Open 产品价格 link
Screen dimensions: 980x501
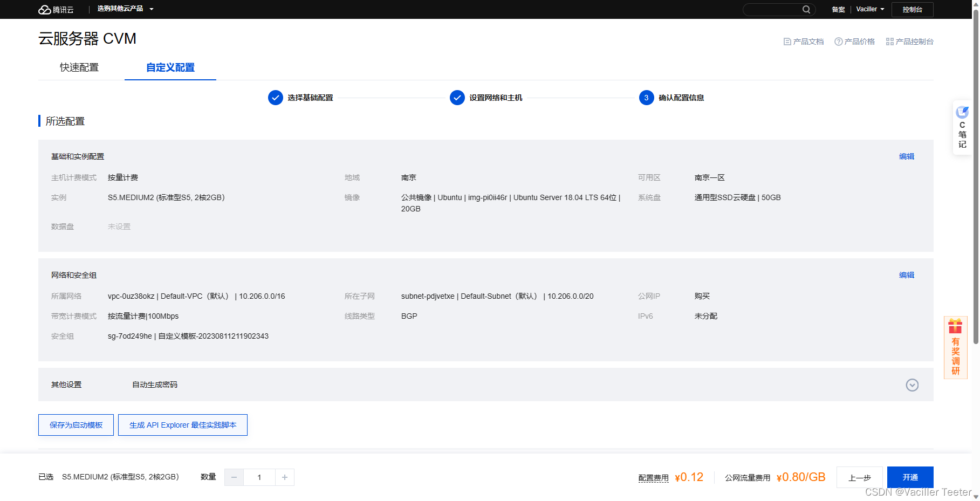(x=854, y=42)
